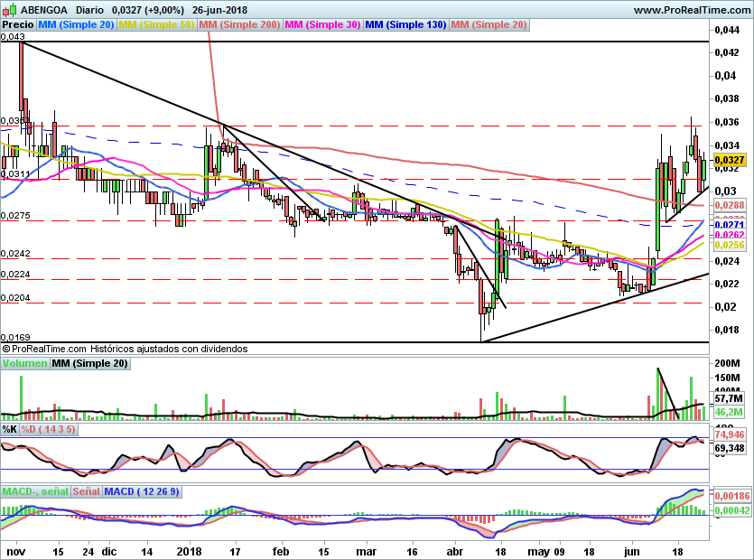Select the magenta MM (Simple 30) label

click(x=322, y=24)
